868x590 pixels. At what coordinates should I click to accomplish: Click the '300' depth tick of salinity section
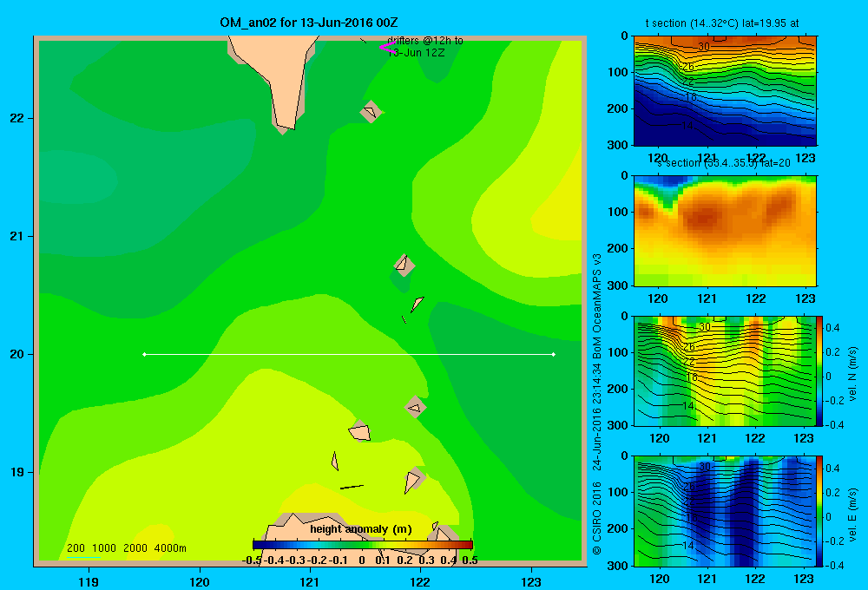(x=620, y=285)
